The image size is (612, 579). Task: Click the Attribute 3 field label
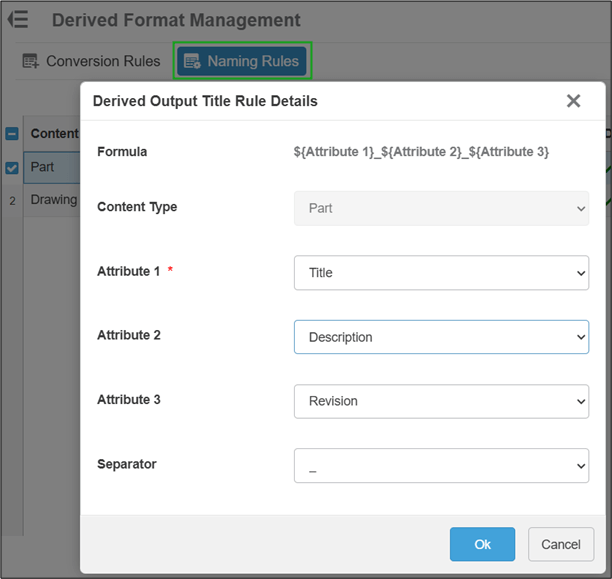tap(129, 399)
